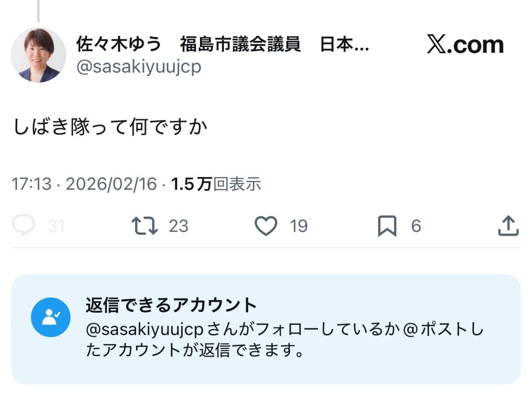Open @sasakiyuujcp mention in the reply notice
The height and width of the screenshot is (406, 532).
(144, 330)
